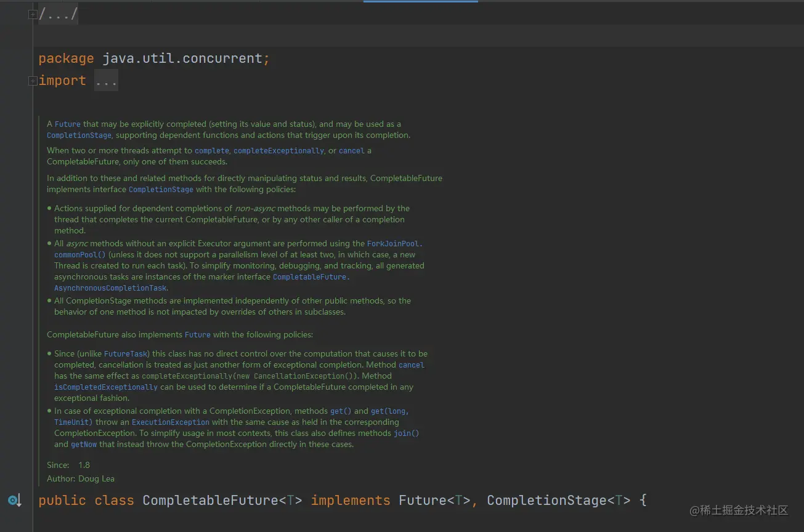Viewport: 804px width, 532px height.
Task: Open the get() method link
Action: pos(341,411)
